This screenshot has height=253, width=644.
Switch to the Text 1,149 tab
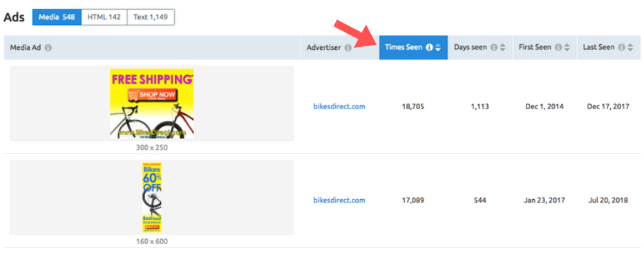(x=151, y=18)
